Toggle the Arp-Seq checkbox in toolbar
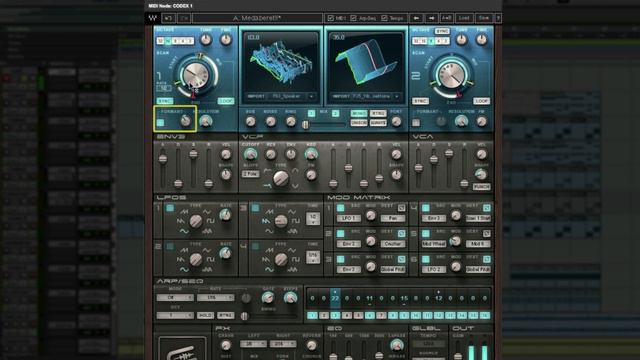Screen dimensions: 640x360 353,18
